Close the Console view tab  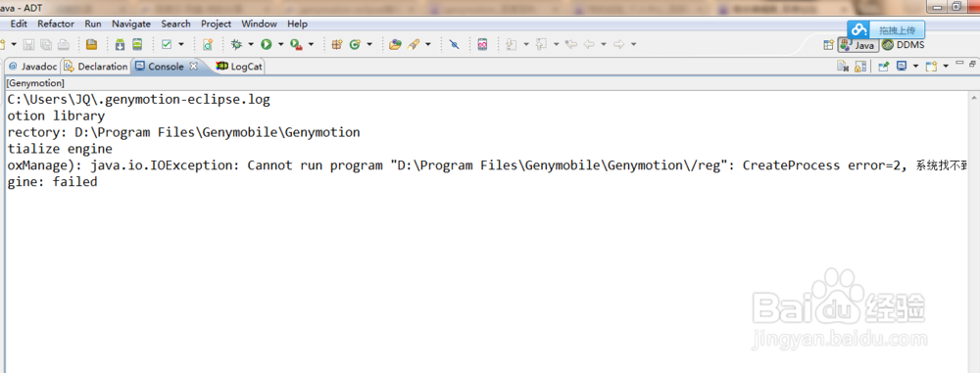pos(194,66)
